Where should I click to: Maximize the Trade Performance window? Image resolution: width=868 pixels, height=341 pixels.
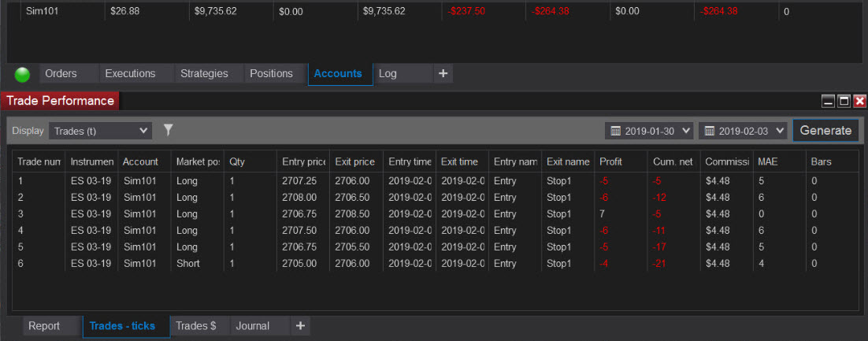844,101
